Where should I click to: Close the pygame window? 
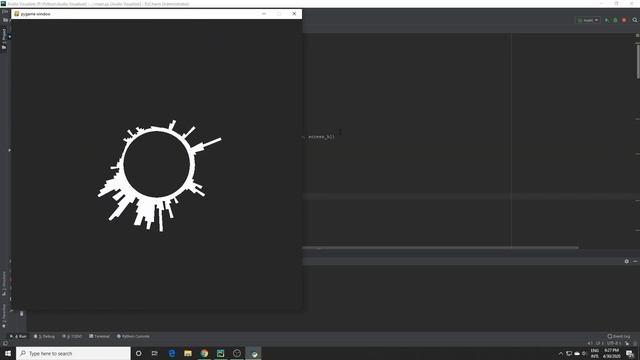[294, 14]
